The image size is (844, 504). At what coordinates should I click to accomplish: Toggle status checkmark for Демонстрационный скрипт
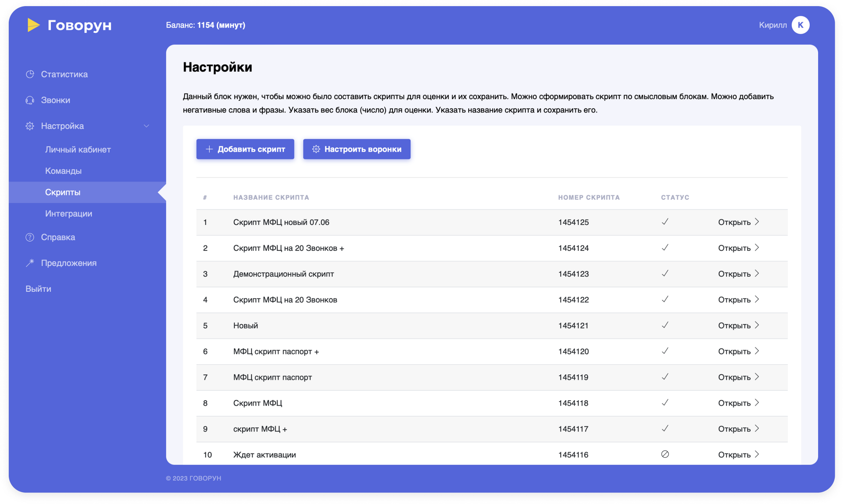pos(665,274)
